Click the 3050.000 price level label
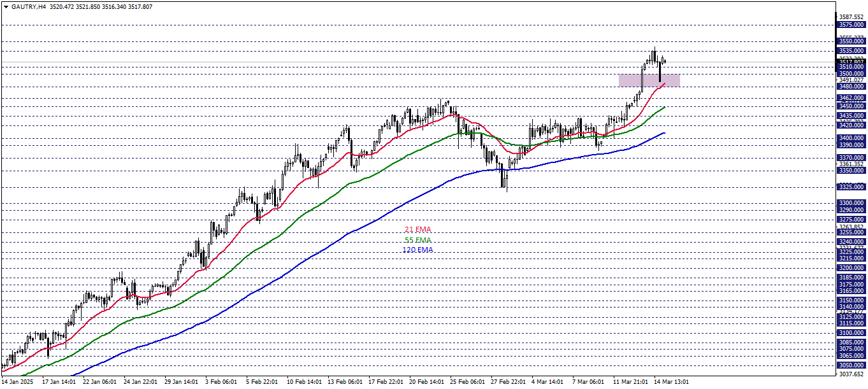 851,365
